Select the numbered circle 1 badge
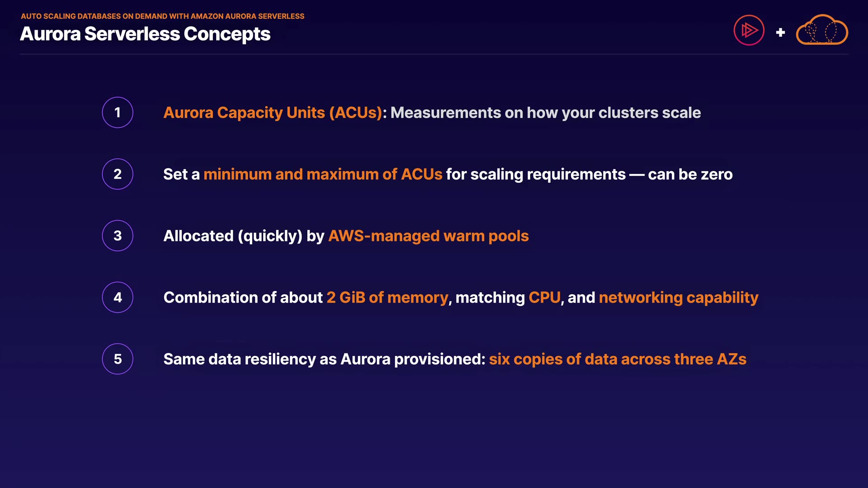The image size is (868, 488). (x=118, y=113)
